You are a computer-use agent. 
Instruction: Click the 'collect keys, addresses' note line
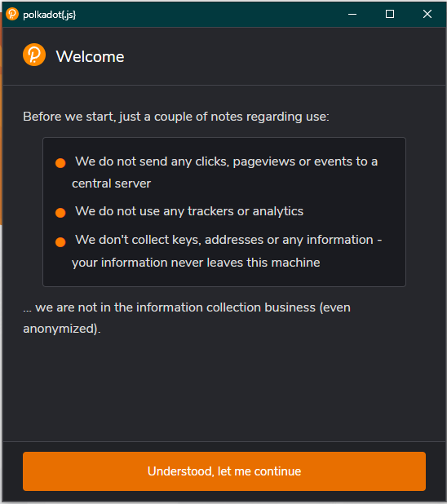[x=228, y=240]
